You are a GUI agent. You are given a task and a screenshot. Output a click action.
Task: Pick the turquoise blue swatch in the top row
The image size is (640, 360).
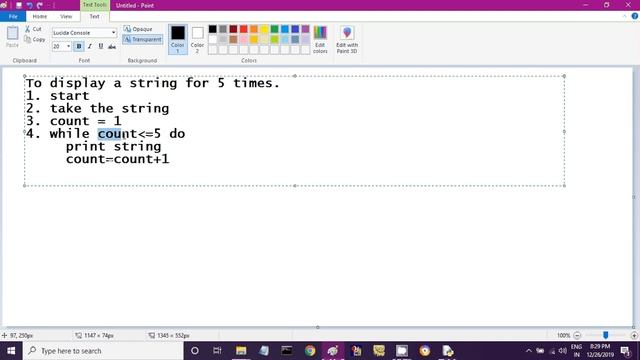285,29
